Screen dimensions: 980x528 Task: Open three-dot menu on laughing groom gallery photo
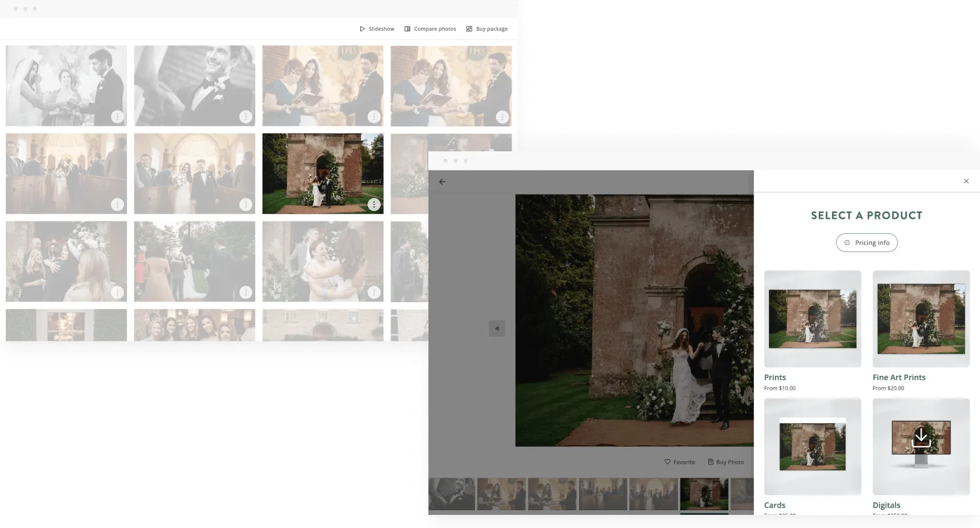pyautogui.click(x=246, y=117)
